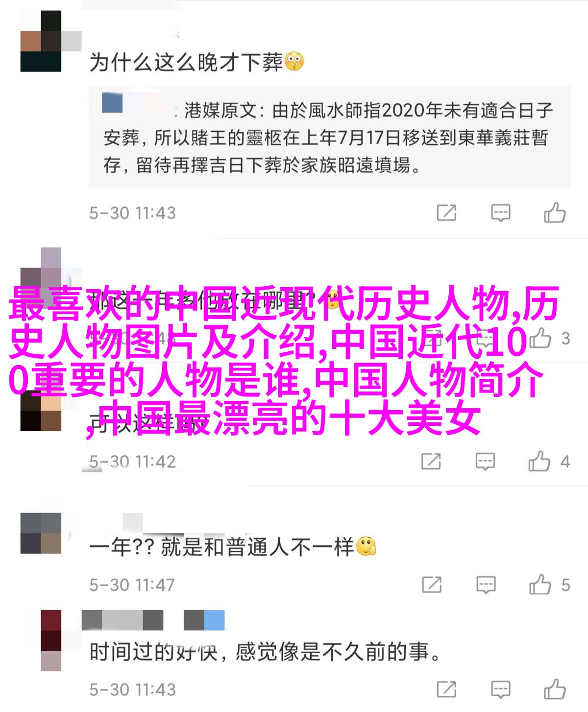Open the blurred username above '时间过的好快'
588x712 pixels.
153,620
